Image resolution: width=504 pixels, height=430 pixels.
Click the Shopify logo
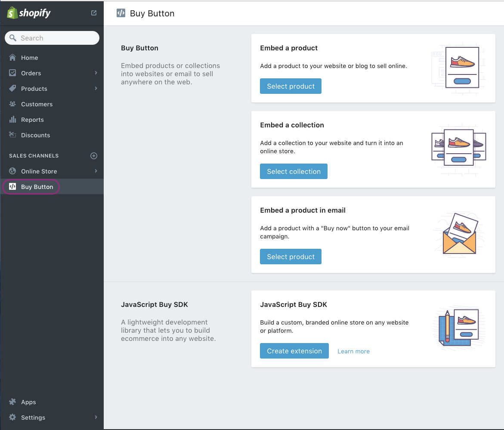[x=28, y=13]
